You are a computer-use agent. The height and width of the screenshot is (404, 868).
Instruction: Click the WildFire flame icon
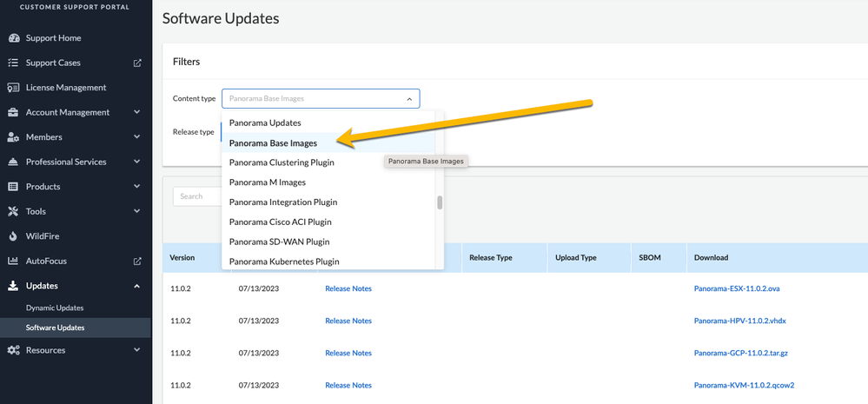(x=13, y=236)
